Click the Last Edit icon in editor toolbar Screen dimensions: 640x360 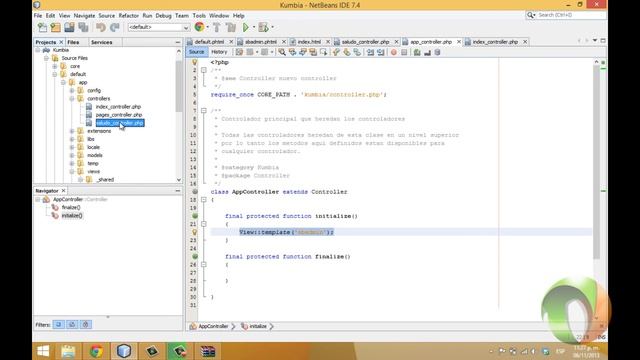239,52
